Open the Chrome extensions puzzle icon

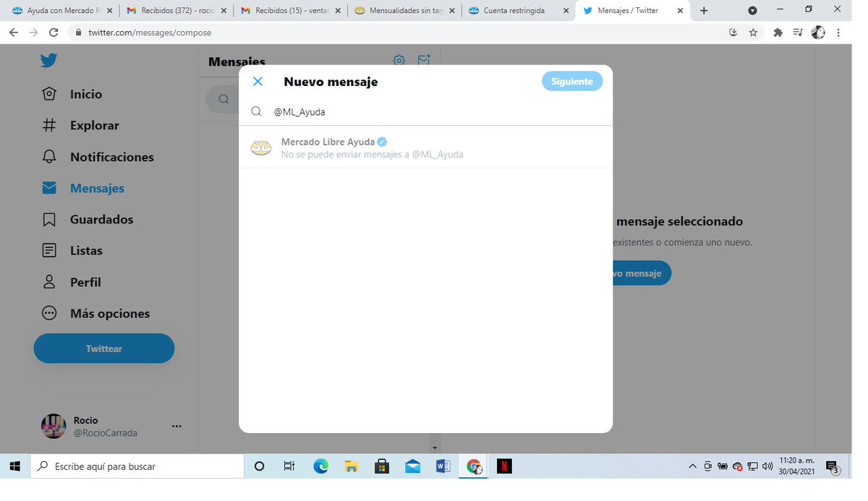778,33
